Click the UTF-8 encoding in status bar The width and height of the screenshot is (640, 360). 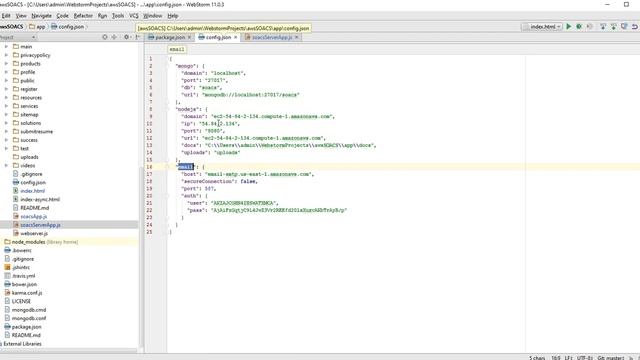[x=584, y=358]
